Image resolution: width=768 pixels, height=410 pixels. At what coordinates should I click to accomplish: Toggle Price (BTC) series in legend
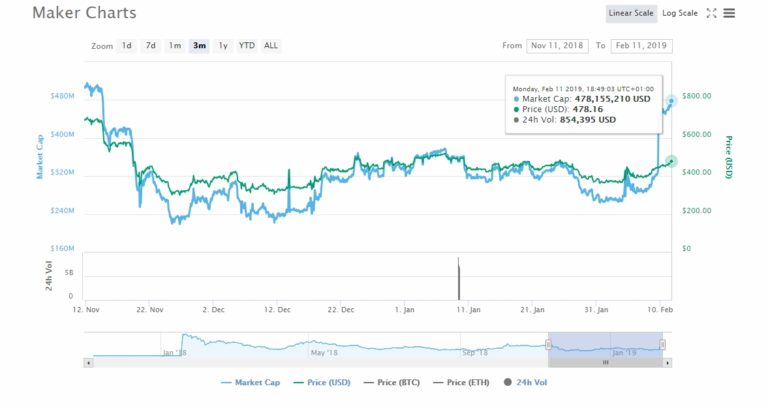click(x=392, y=383)
